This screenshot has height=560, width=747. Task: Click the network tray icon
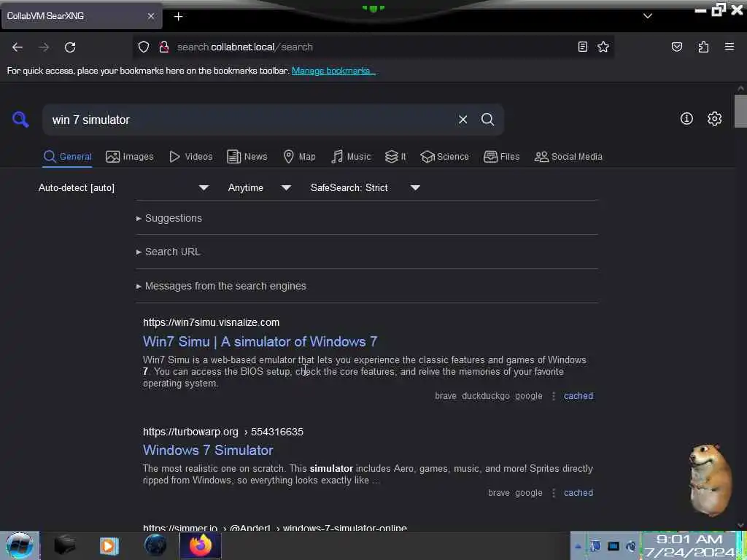pyautogui.click(x=613, y=546)
